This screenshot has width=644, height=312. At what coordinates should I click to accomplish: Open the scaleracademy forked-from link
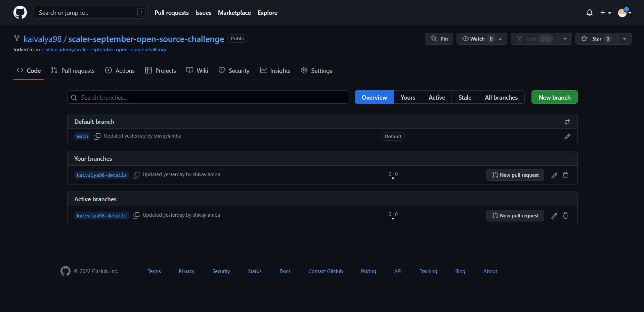pyautogui.click(x=104, y=50)
